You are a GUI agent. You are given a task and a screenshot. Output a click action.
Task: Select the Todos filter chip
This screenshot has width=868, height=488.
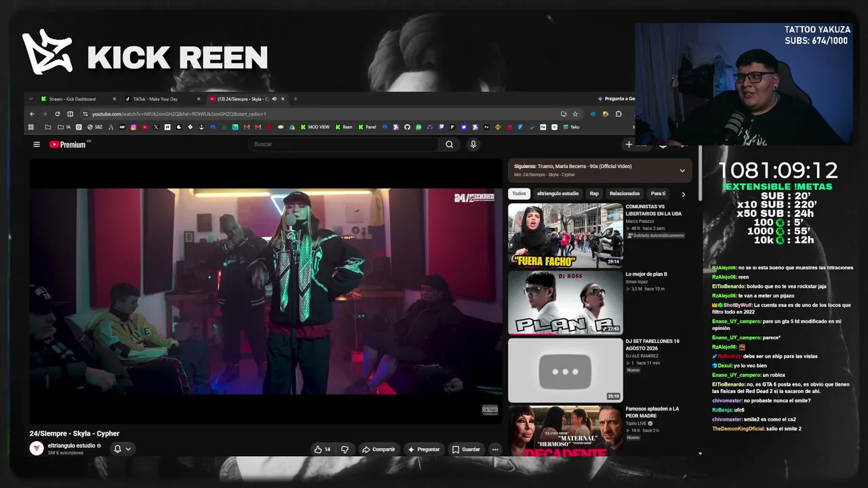coord(519,194)
